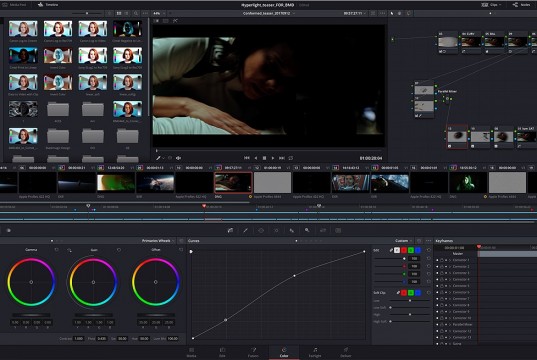Click the Soft Clip High slider handle

410,314
